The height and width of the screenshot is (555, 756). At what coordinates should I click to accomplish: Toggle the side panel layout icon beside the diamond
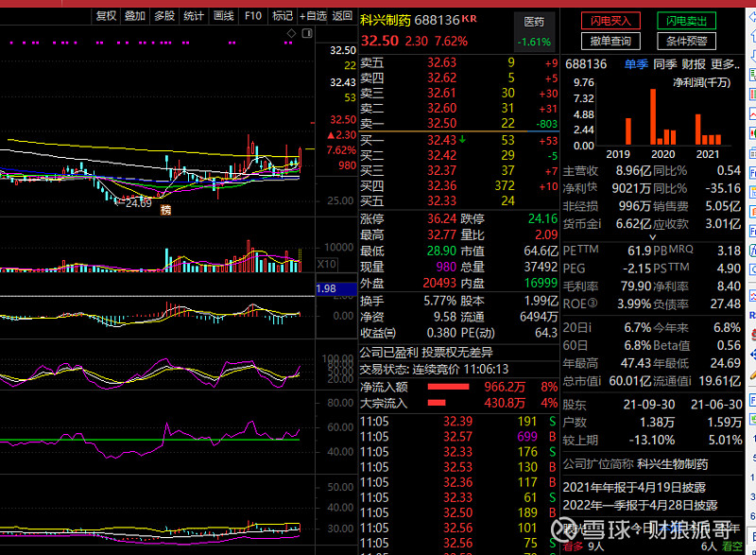tap(307, 33)
